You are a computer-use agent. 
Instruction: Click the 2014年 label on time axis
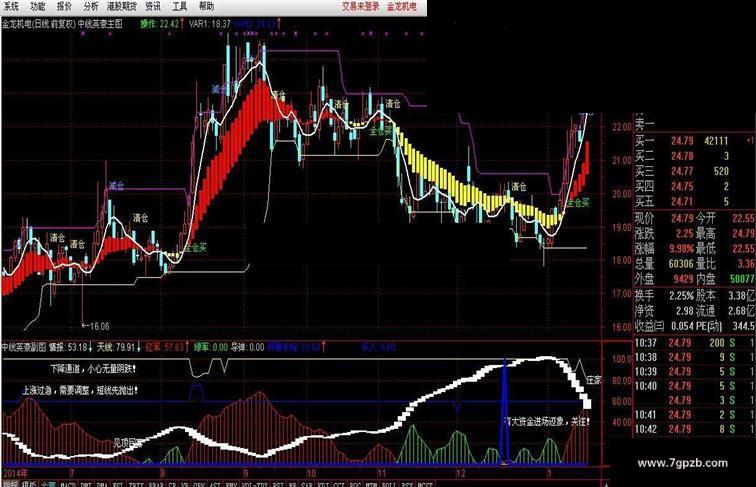pos(15,473)
